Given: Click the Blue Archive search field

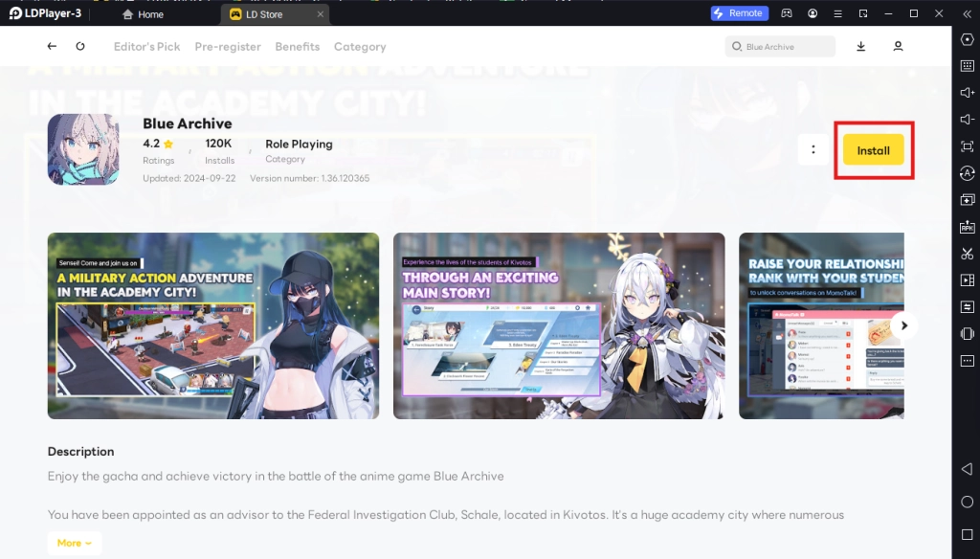Looking at the screenshot, I should pyautogui.click(x=780, y=46).
